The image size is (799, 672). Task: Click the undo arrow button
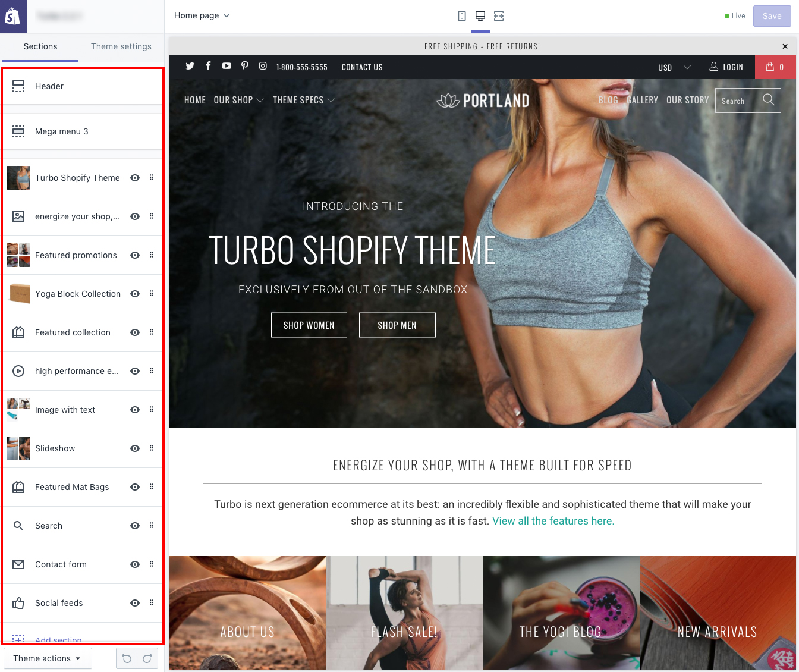click(x=127, y=658)
